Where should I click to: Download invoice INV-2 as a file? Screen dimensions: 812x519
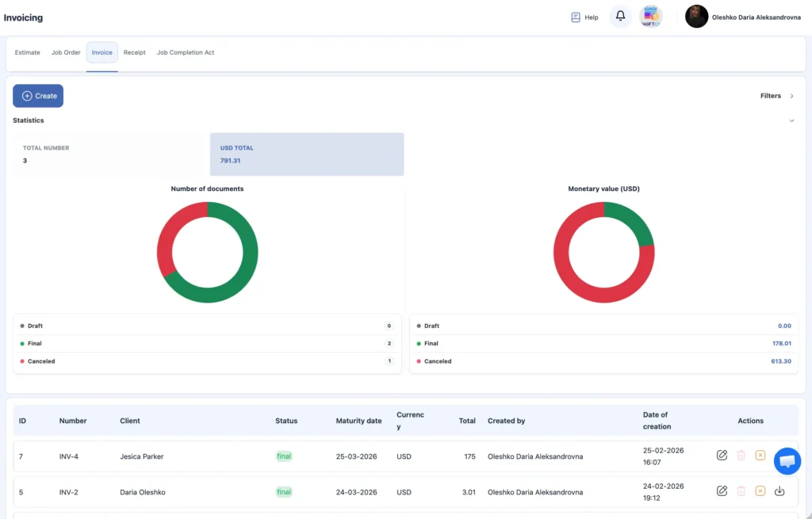click(779, 491)
